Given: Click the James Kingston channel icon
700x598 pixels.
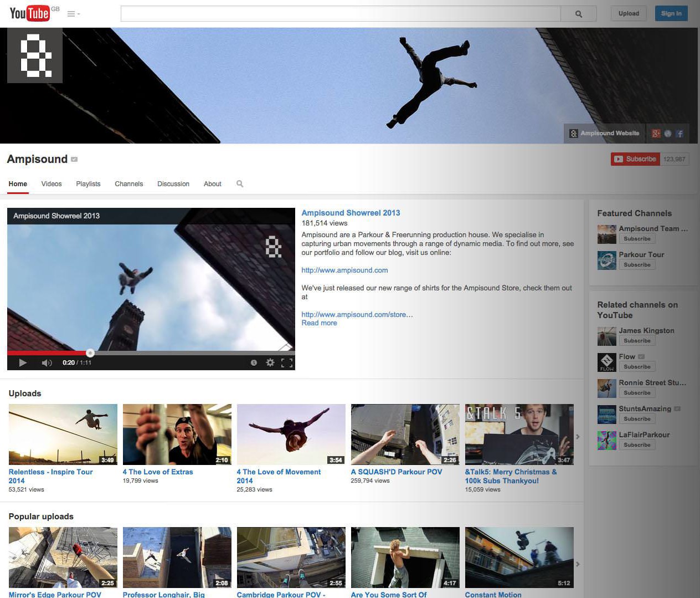Looking at the screenshot, I should [x=607, y=336].
